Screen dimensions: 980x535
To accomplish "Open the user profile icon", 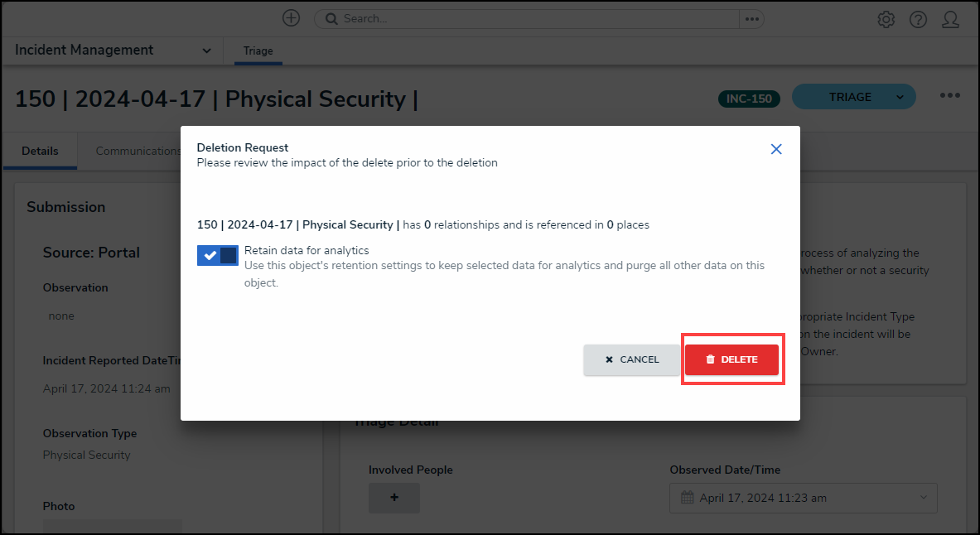I will click(950, 19).
